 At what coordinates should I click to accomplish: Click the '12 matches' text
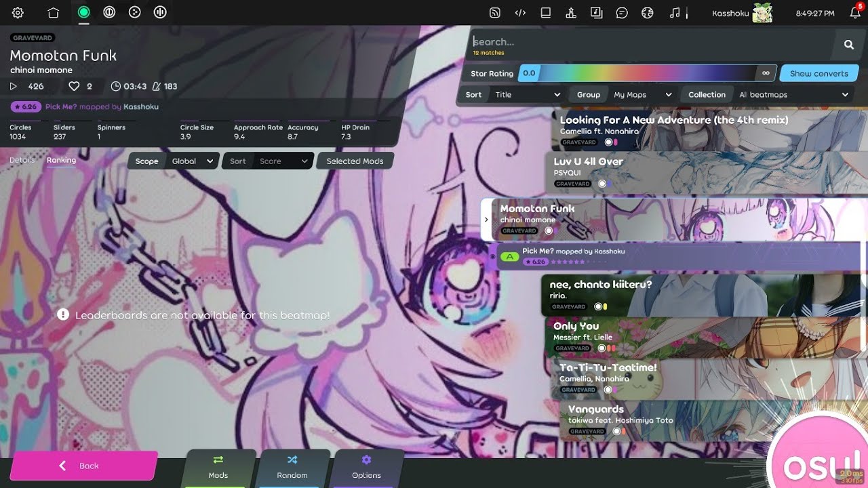pos(489,52)
